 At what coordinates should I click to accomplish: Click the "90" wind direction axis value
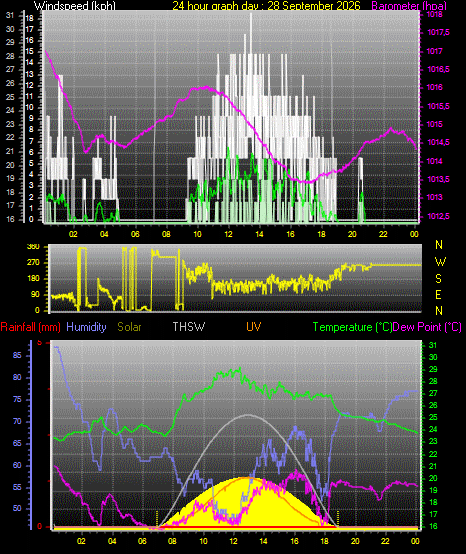(36, 295)
